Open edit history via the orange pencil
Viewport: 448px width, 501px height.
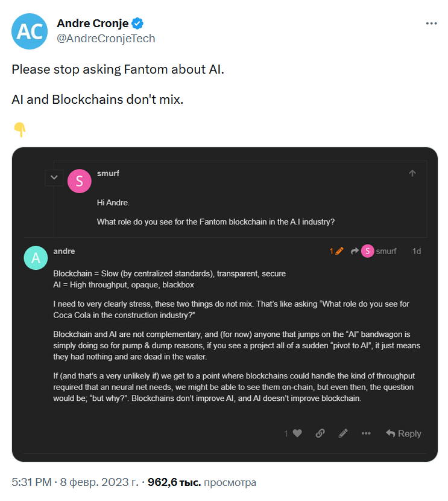(x=336, y=251)
